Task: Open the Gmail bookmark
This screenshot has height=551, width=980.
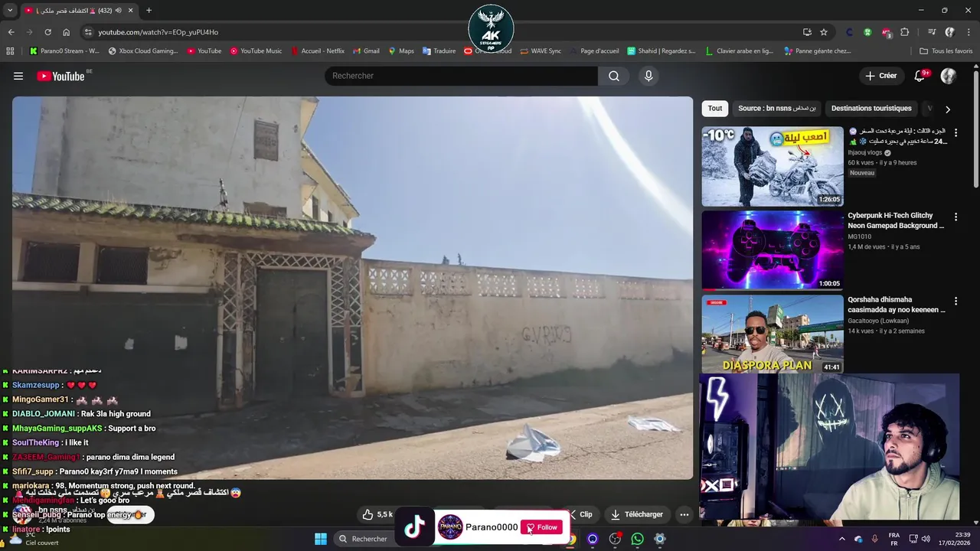Action: pos(366,51)
